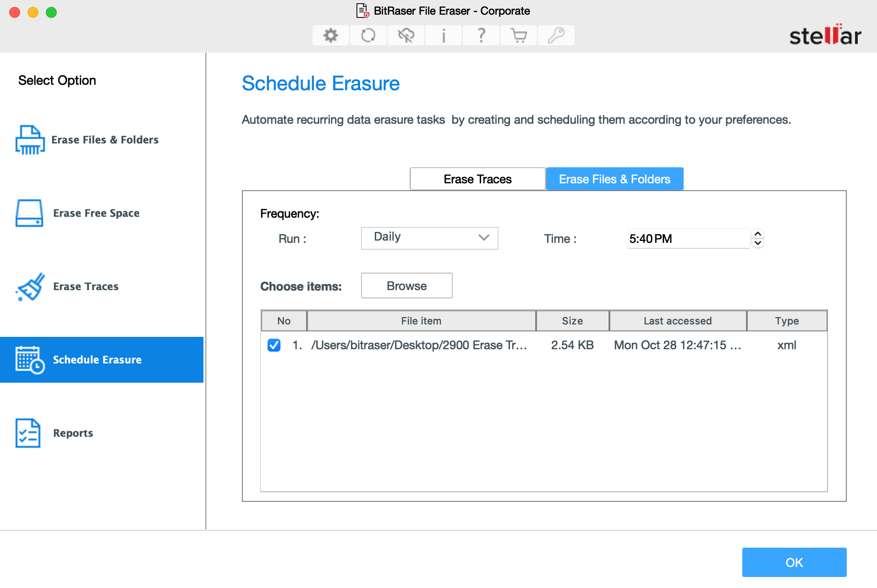Select the Erase Files & Folders tab
This screenshot has height=588, width=877.
tap(614, 179)
